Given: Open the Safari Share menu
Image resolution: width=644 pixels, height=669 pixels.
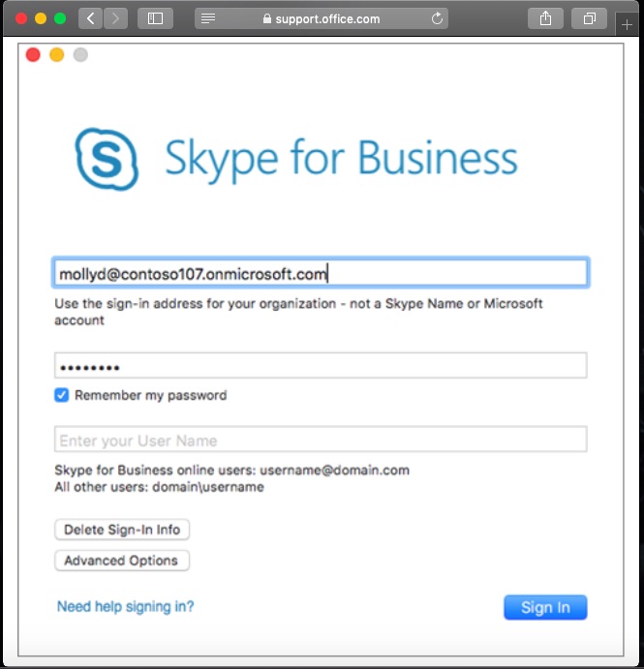Looking at the screenshot, I should [x=545, y=18].
